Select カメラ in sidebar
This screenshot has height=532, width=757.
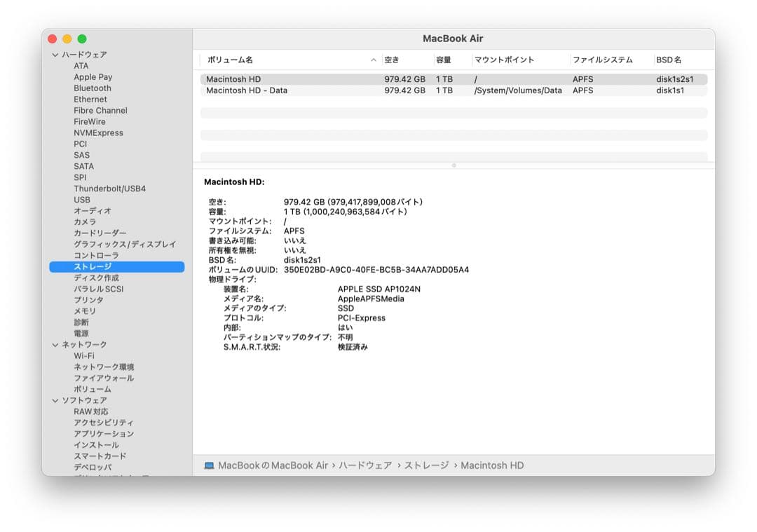tap(85, 222)
